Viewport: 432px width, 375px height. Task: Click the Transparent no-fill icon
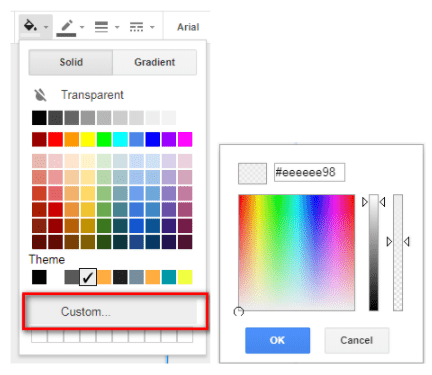40,95
